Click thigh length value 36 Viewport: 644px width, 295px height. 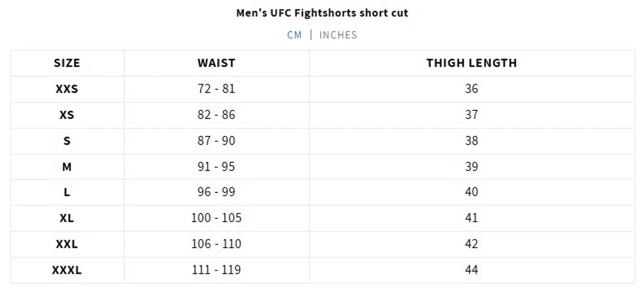(472, 89)
